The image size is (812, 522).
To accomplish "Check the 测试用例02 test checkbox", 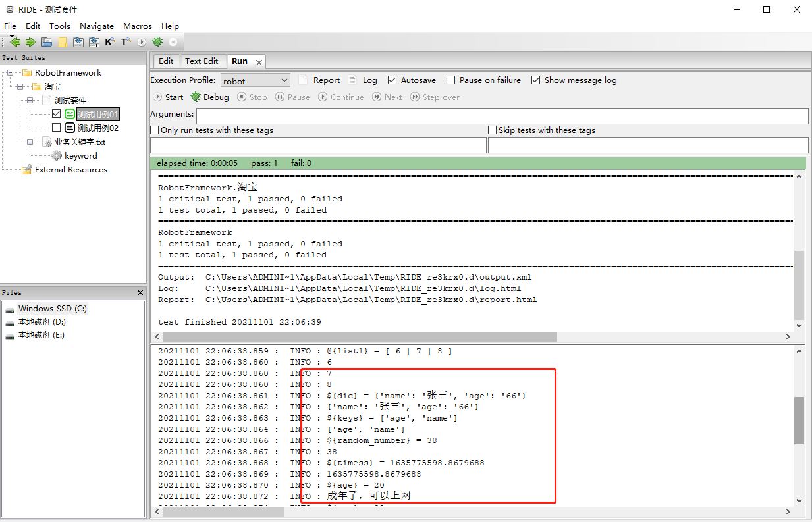I will (56, 128).
